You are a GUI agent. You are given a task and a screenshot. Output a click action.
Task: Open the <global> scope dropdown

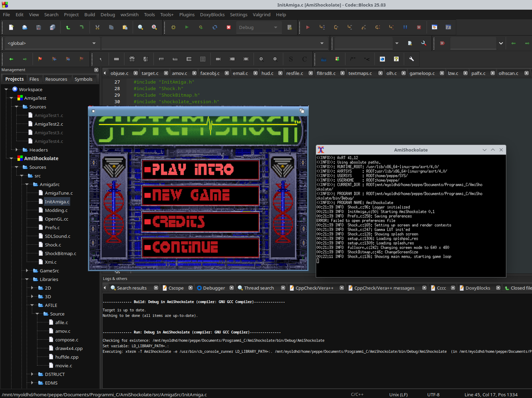click(52, 43)
